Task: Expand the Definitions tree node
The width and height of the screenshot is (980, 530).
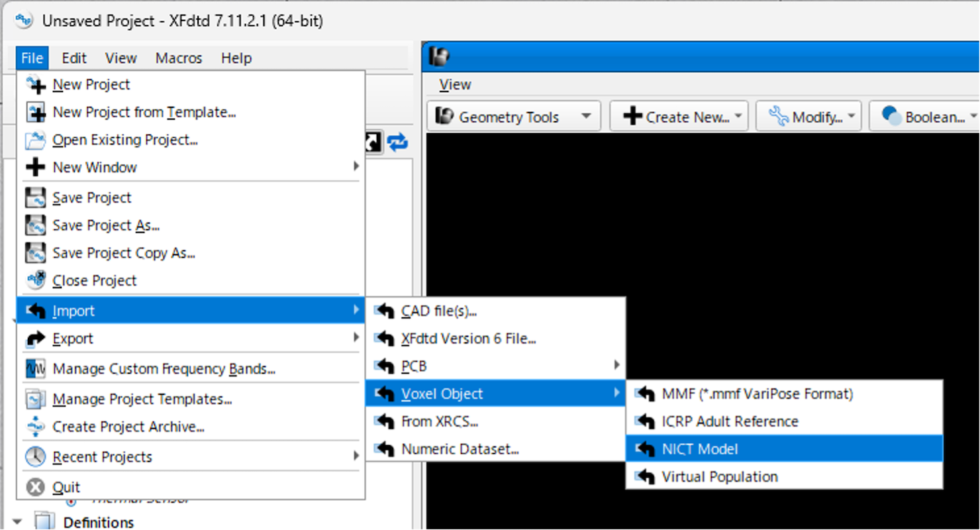Action: (17, 522)
